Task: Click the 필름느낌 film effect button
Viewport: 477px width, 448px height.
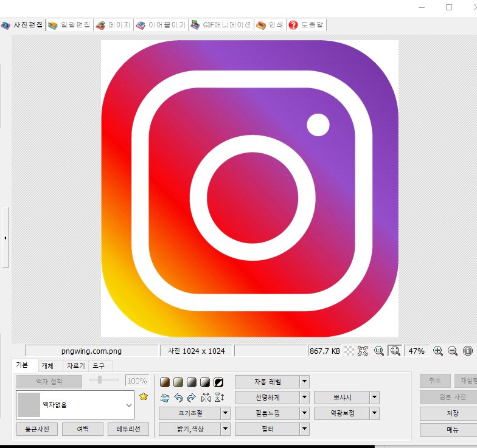Action: tap(268, 413)
